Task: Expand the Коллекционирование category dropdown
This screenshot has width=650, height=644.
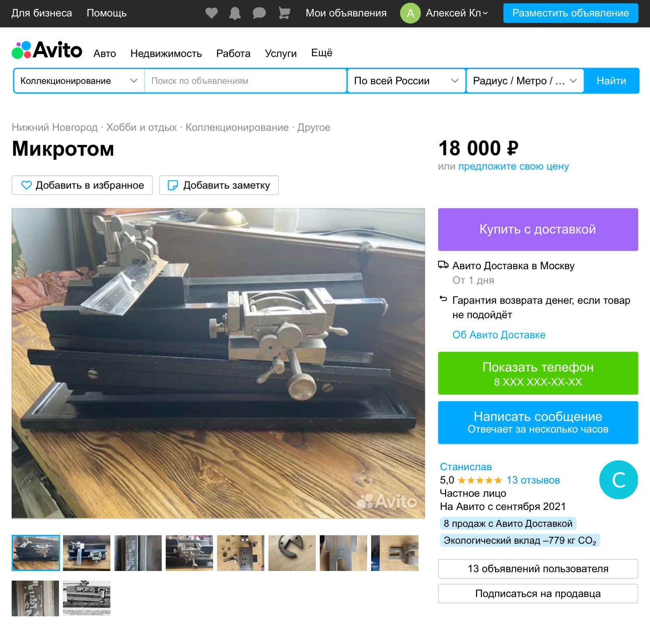Action: click(x=79, y=81)
